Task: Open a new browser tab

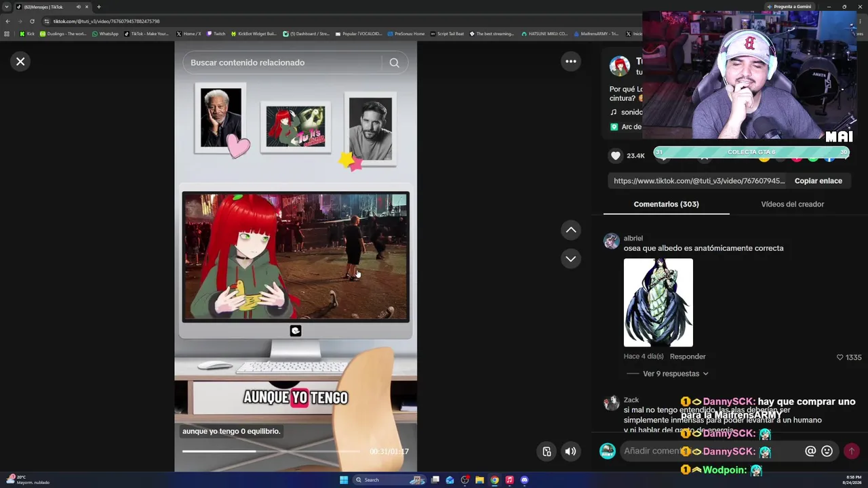Action: pos(98,7)
